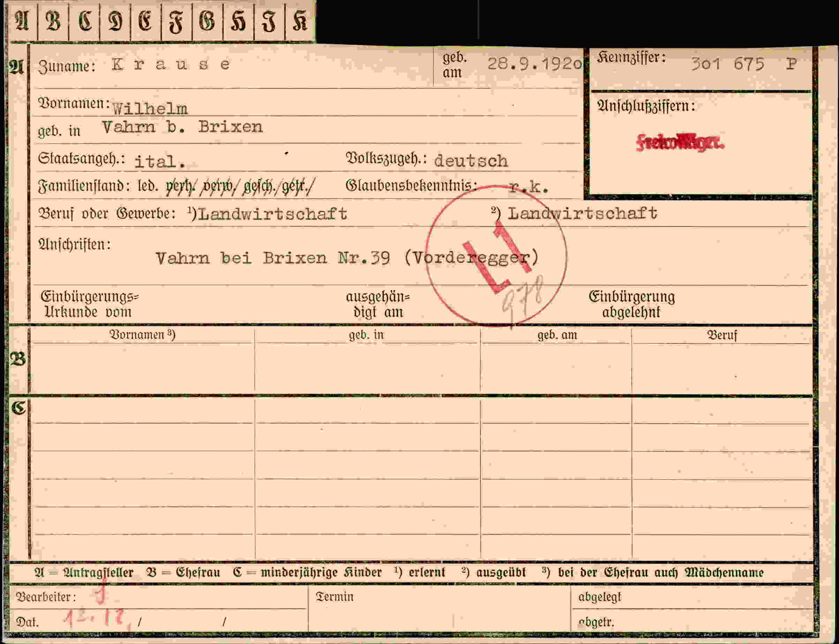Click the 'Staatsangeh.:' label

point(82,158)
